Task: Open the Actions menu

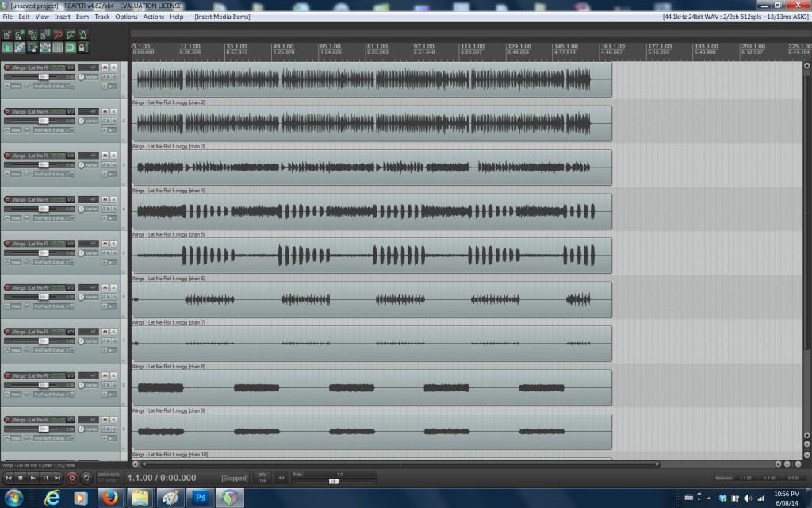Action: (x=154, y=17)
